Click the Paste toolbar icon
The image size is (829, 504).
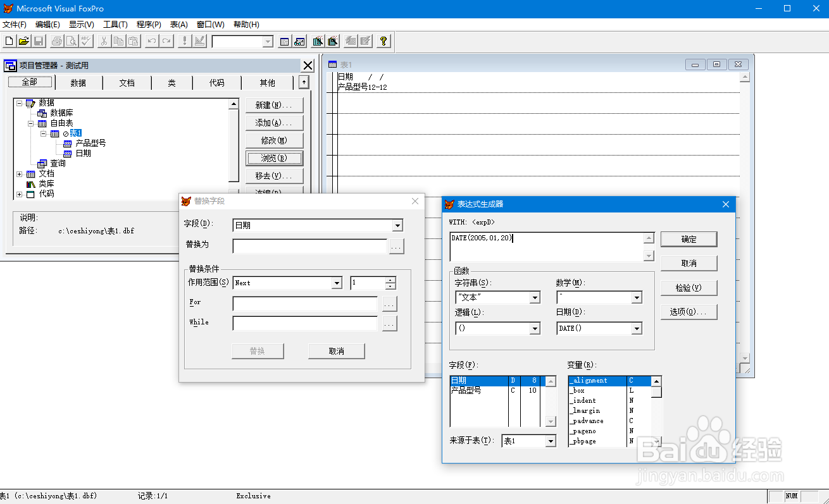(133, 40)
